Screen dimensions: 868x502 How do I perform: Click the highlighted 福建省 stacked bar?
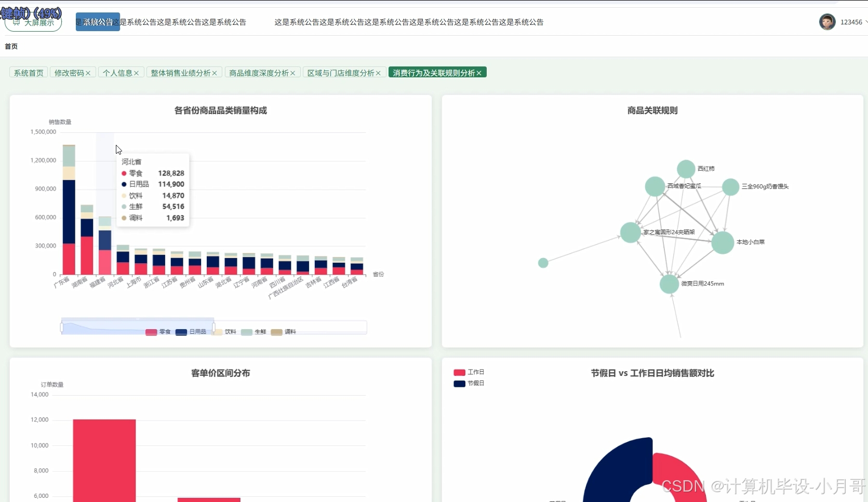tap(105, 246)
